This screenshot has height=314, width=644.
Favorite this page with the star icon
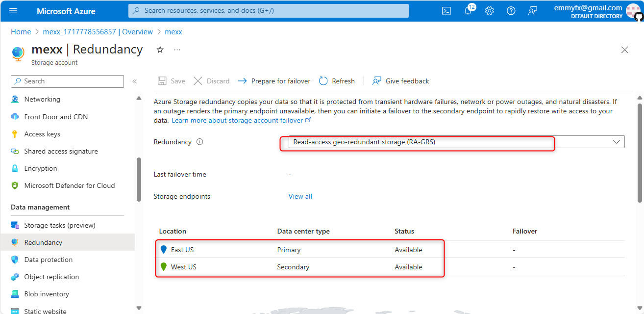tap(160, 50)
